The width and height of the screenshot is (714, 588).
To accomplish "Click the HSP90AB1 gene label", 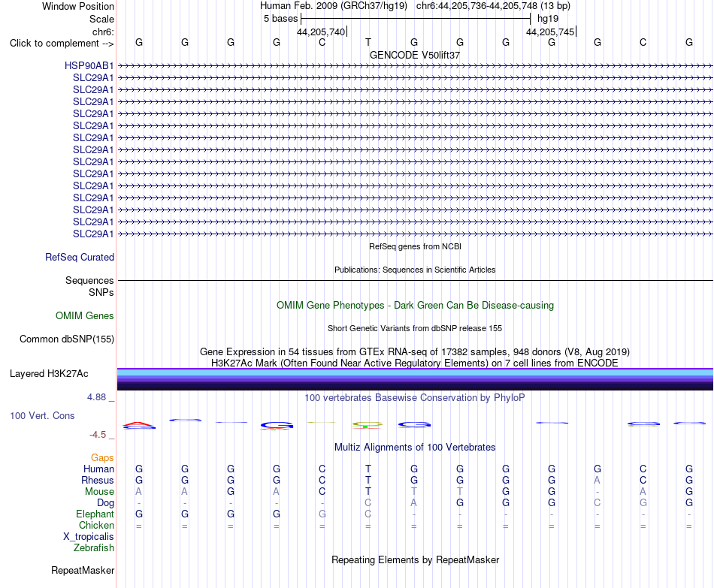I will click(89, 65).
